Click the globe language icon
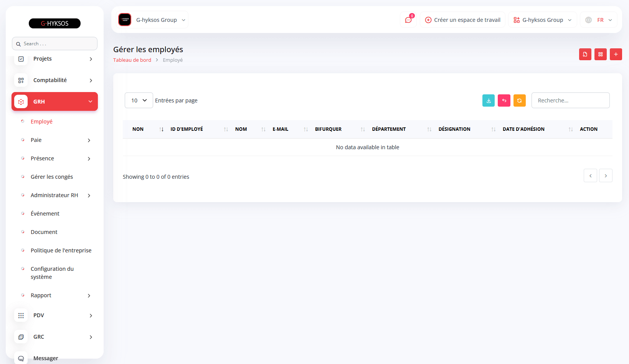The image size is (629, 364). point(588,20)
